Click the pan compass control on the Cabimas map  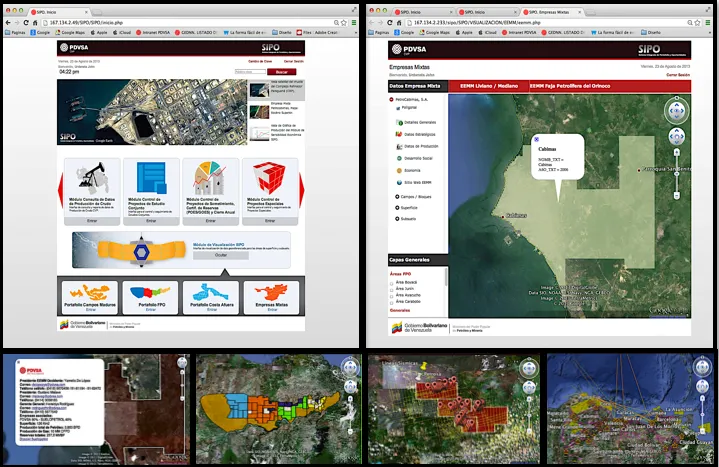[677, 136]
